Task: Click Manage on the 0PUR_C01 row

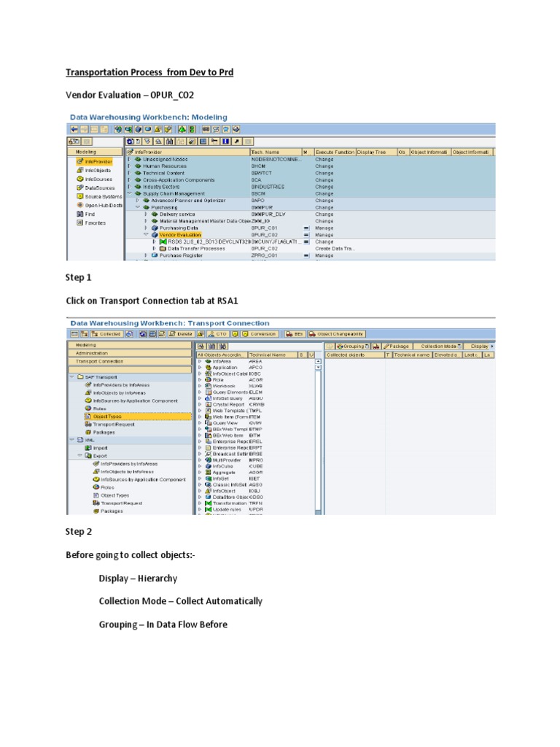Action: 324,228
